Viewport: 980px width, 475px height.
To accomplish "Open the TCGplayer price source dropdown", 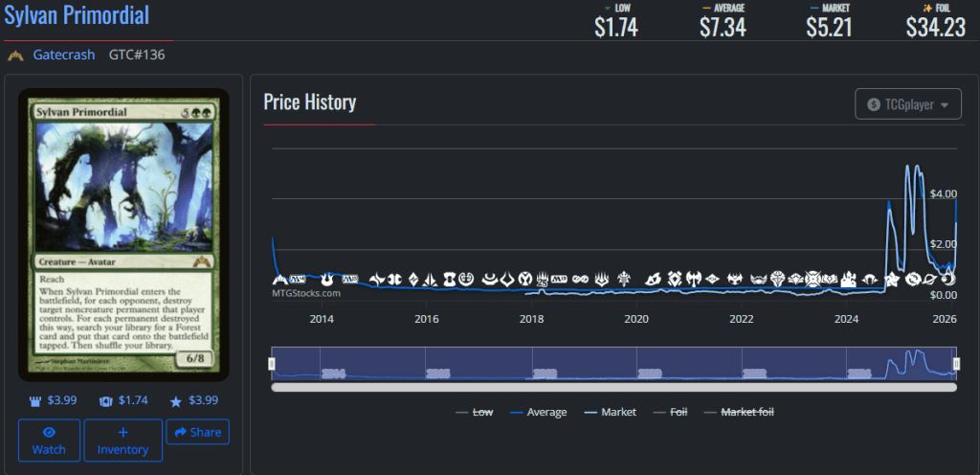I will [907, 104].
